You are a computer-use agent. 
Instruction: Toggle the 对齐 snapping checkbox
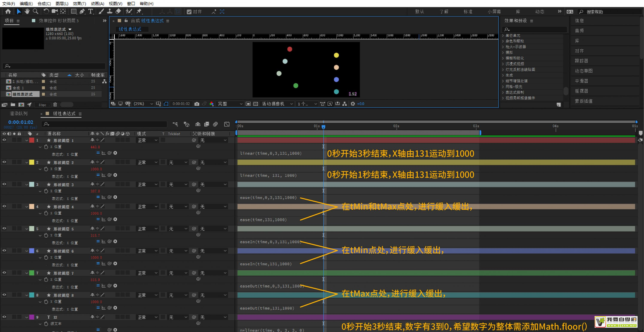(x=189, y=12)
